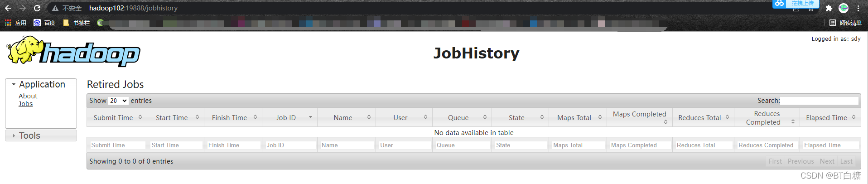Open the Baidu bookmark
The width and height of the screenshot is (868, 184).
click(44, 23)
